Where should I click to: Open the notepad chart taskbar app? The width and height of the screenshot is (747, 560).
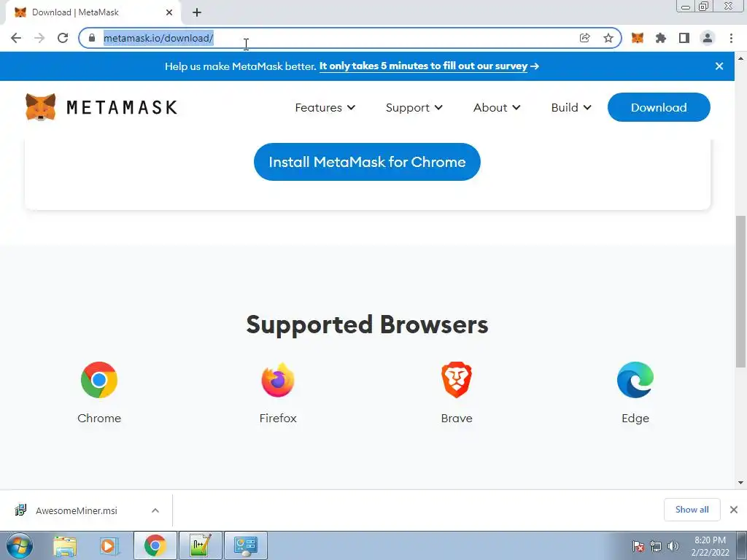[x=200, y=545]
